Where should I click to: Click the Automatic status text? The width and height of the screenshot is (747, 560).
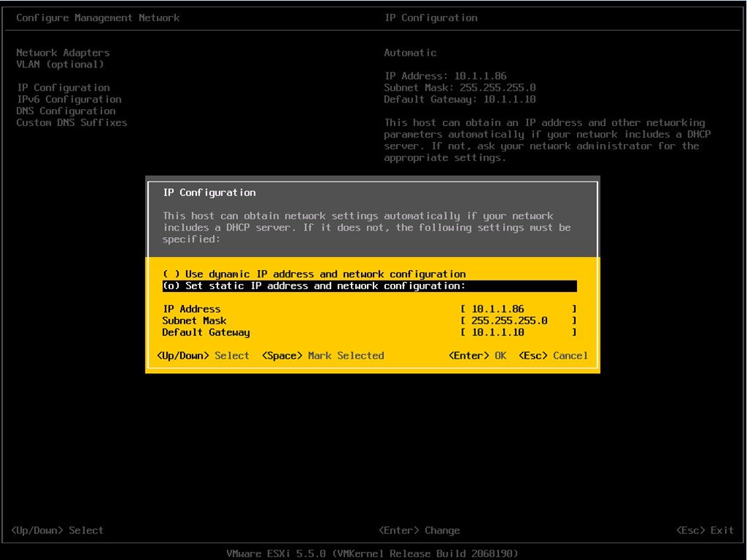pos(410,53)
